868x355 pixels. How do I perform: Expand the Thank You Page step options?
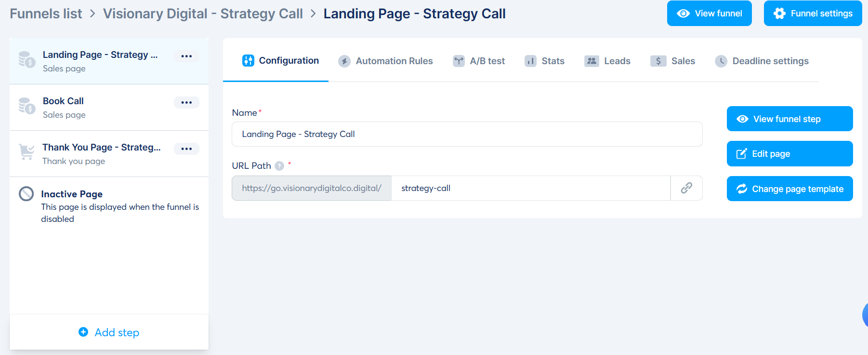tap(186, 149)
